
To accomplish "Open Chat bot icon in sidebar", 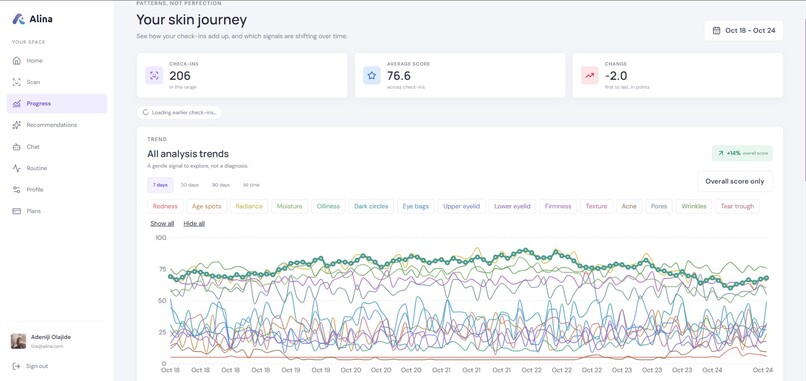I will tap(16, 147).
